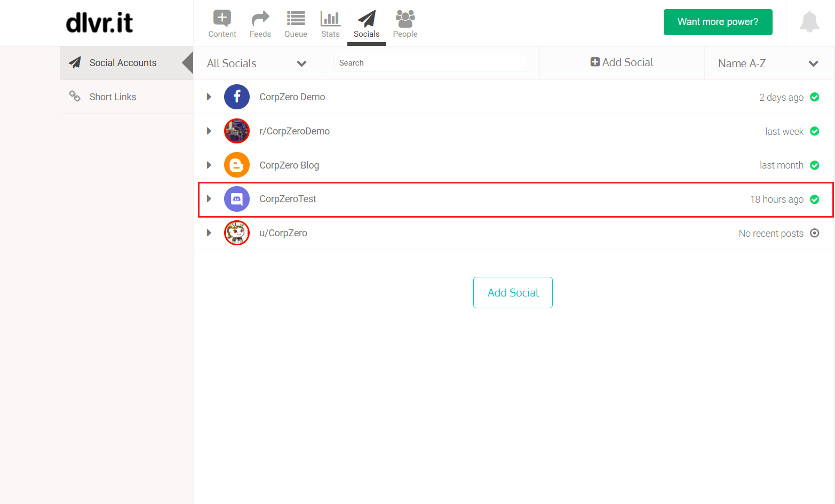Select Short Links in the sidebar
Screen dimensions: 835x504
(x=113, y=97)
